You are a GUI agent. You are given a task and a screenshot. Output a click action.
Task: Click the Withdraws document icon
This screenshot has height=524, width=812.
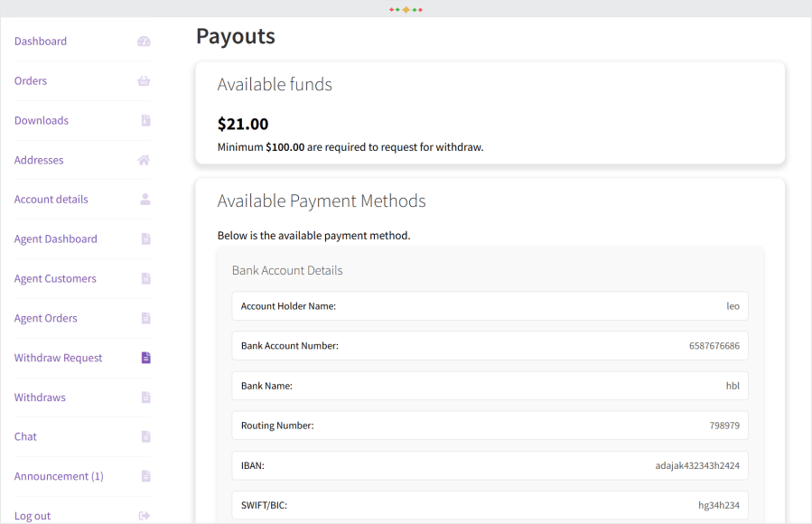pos(146,398)
